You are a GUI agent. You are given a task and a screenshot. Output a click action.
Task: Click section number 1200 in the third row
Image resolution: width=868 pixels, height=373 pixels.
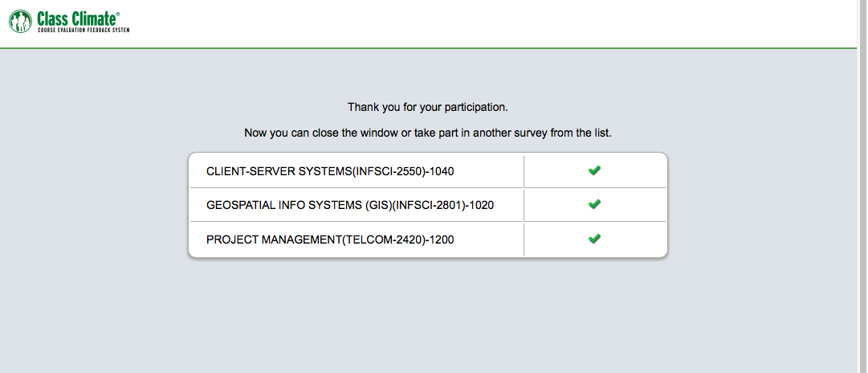[441, 240]
